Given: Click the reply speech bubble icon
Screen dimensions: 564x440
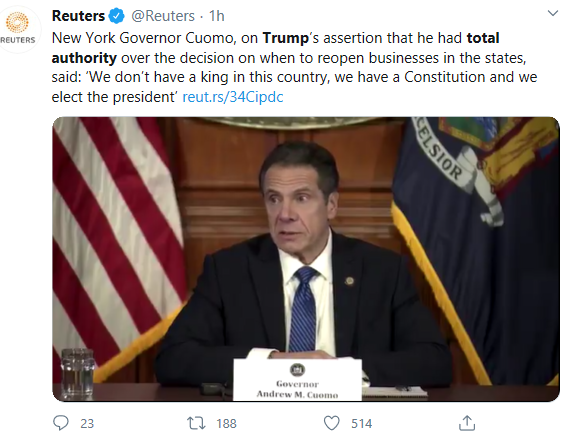Looking at the screenshot, I should pos(60,423).
